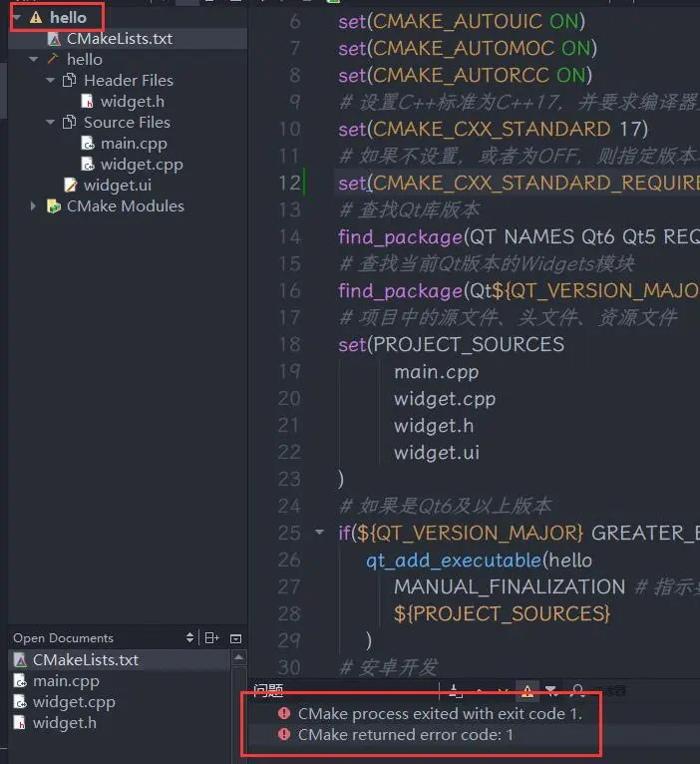
Task: Click red error icon for CMake exit code
Action: click(x=284, y=714)
